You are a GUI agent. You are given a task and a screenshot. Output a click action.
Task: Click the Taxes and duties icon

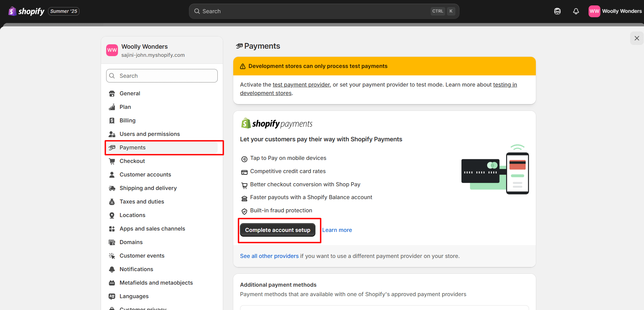[112, 202]
